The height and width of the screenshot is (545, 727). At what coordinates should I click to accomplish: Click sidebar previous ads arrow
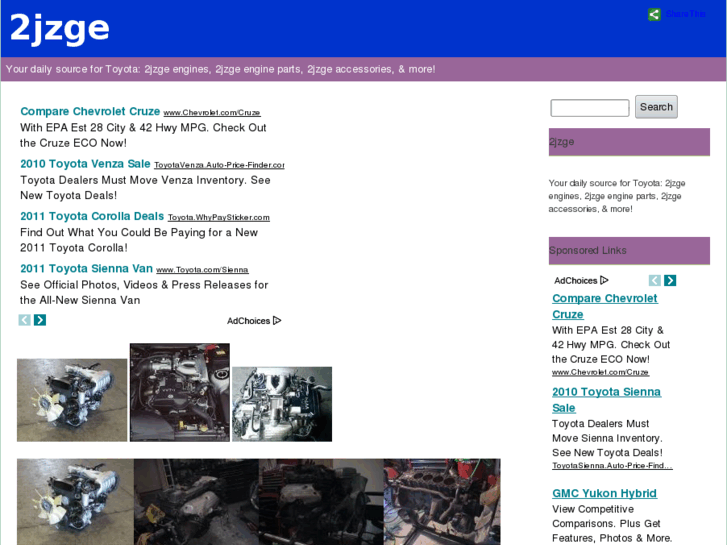(655, 280)
